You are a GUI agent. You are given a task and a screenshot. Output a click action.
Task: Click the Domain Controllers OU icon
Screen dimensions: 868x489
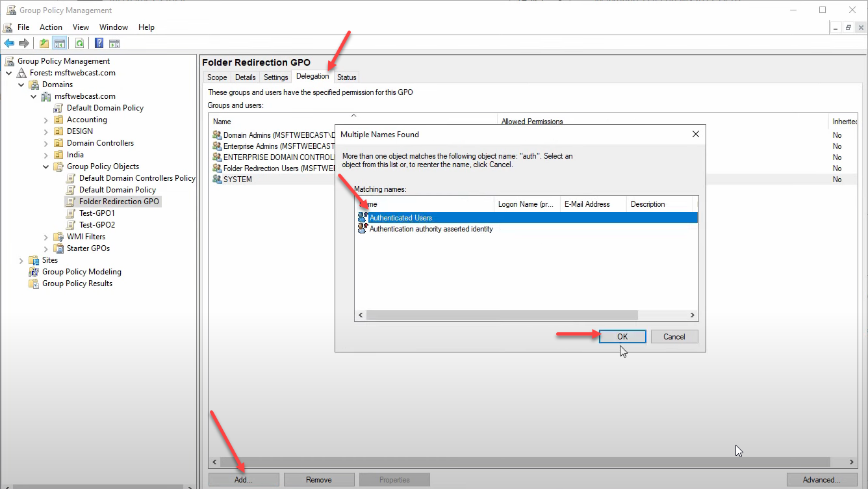(58, 143)
